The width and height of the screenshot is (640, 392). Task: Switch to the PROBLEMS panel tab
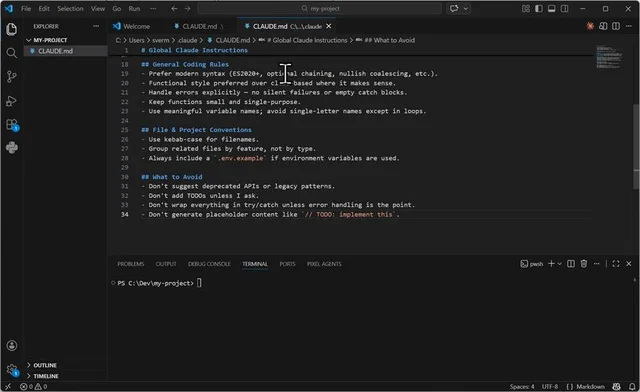coord(131,264)
